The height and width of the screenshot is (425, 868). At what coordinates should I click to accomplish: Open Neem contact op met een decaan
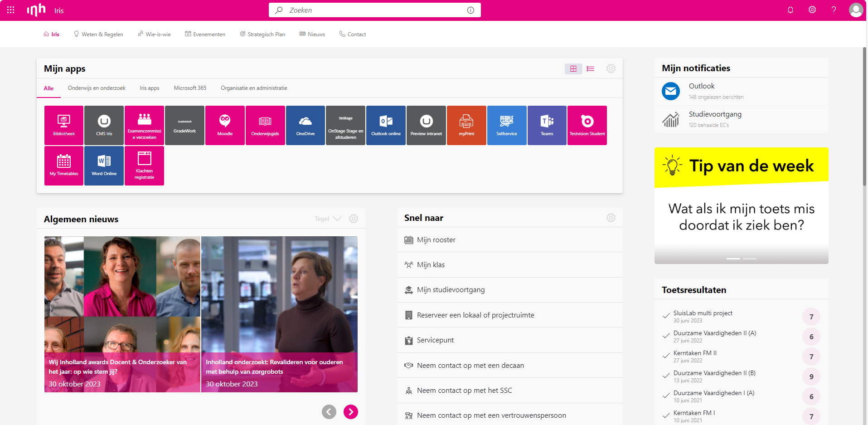(x=510, y=366)
